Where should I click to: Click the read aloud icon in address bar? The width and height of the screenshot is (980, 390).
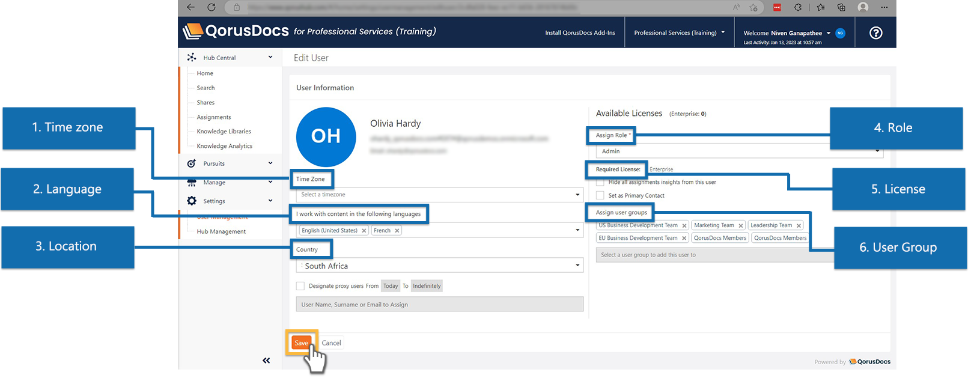click(x=736, y=7)
